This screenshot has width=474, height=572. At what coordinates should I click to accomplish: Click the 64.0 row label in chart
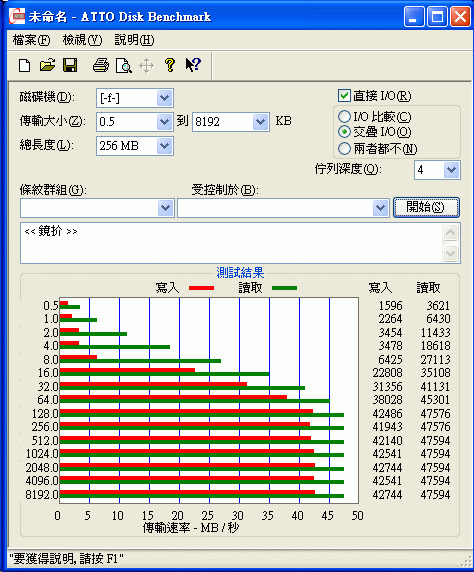pos(47,400)
